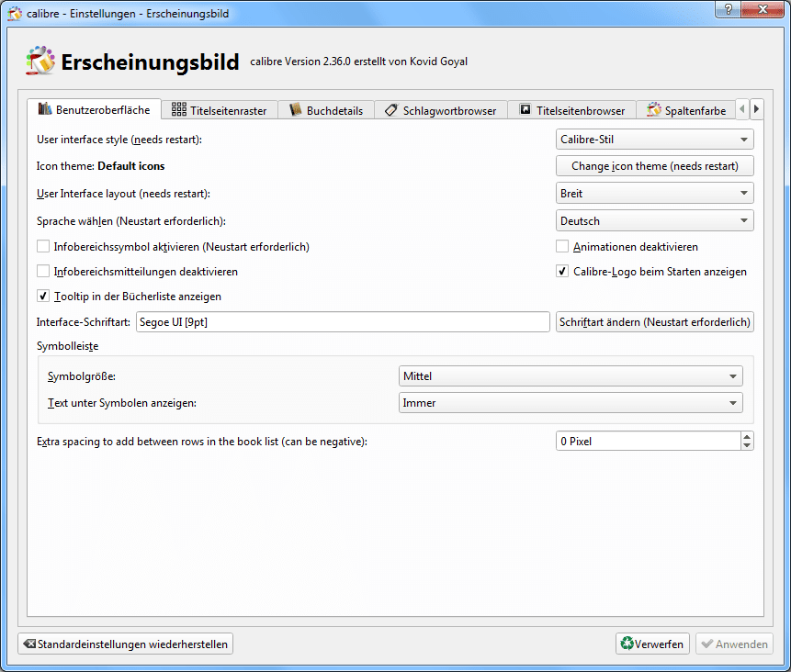Click Change icon theme button
791x672 pixels.
click(655, 166)
